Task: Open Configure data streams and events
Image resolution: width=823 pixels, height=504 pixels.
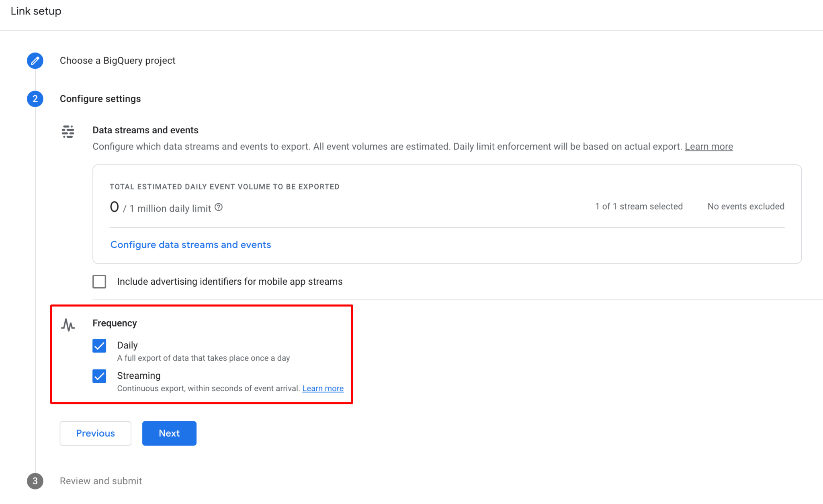Action: 190,245
